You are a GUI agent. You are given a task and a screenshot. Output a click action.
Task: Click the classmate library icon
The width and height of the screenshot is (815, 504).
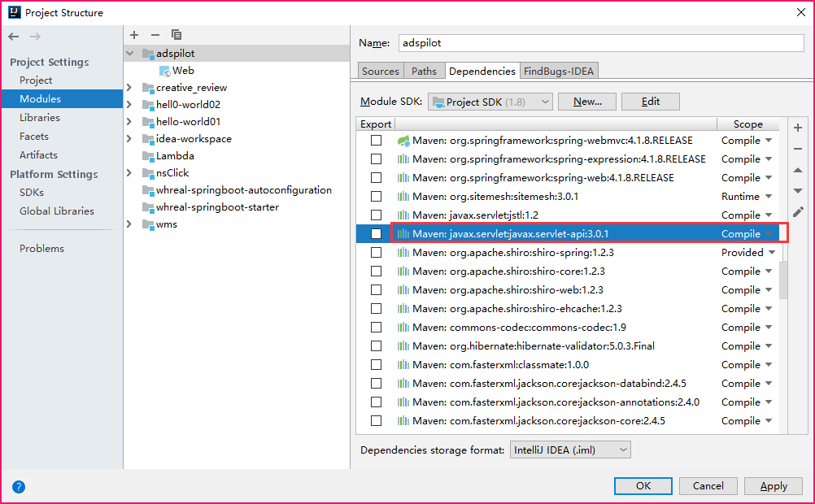[x=403, y=365]
